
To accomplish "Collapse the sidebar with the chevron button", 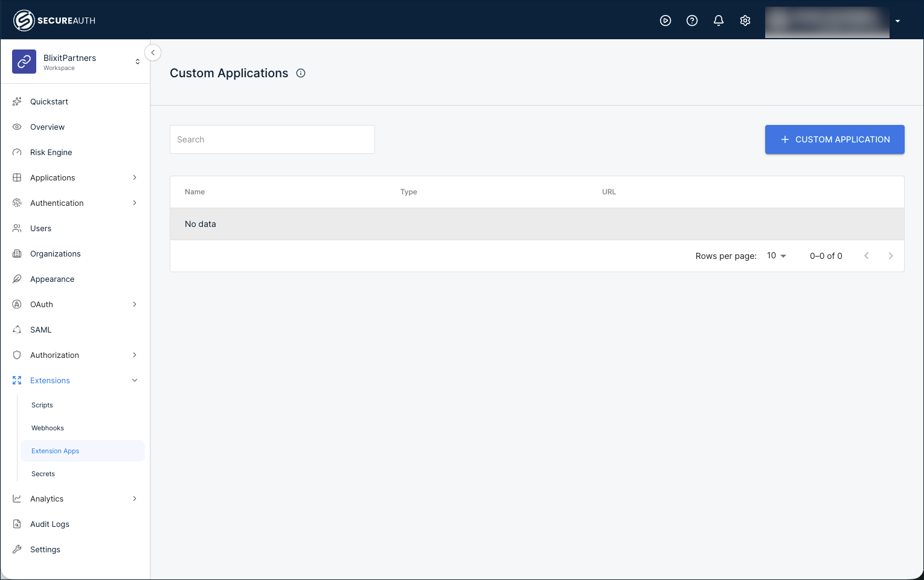I will coord(153,53).
